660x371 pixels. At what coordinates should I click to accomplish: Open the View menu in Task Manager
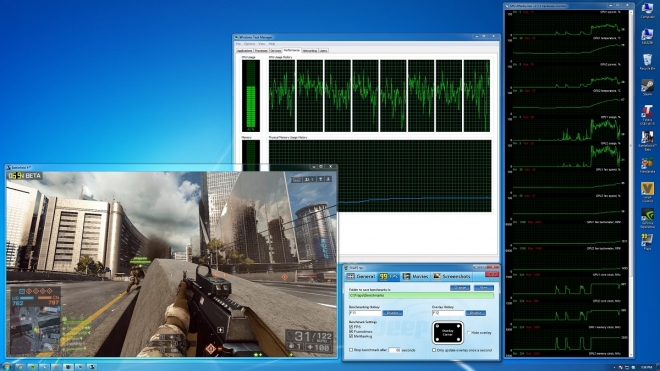pyautogui.click(x=262, y=44)
